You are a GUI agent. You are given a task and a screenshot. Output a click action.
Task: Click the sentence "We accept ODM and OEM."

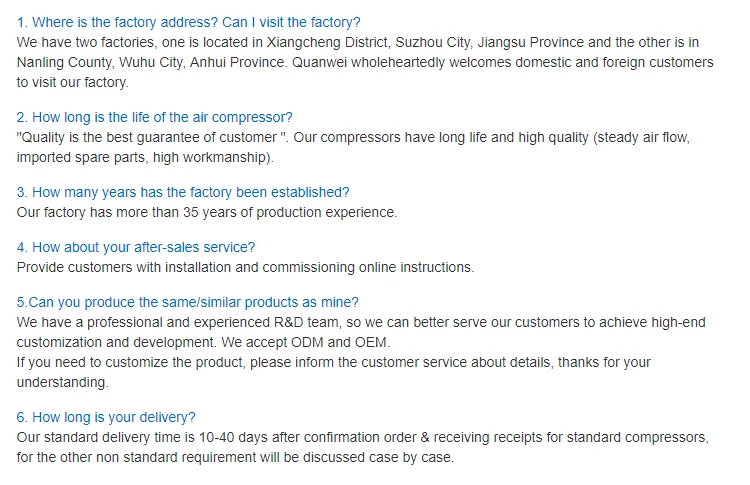(304, 342)
